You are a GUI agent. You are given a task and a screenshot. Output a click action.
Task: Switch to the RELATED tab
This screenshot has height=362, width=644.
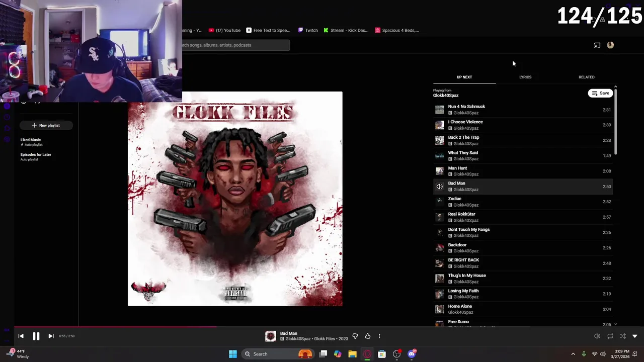tap(587, 77)
